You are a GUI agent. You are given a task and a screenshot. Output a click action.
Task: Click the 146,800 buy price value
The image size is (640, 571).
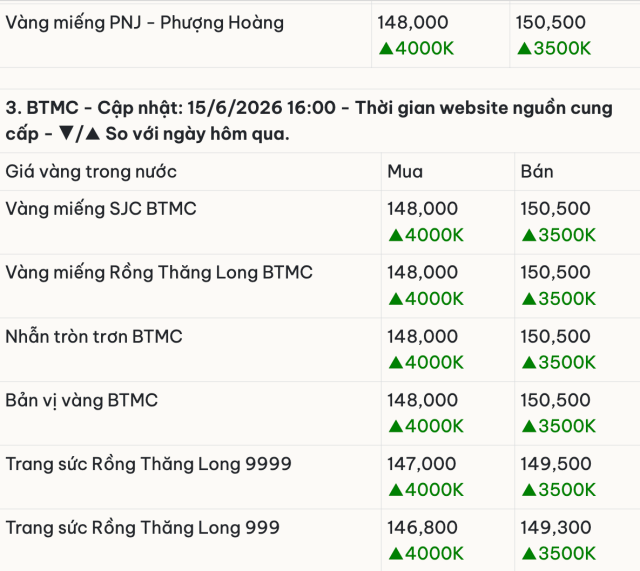click(x=422, y=528)
